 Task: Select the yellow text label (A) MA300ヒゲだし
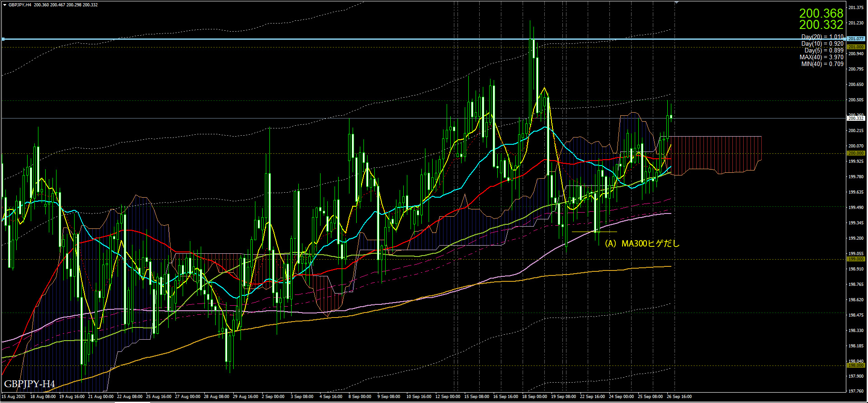coord(642,243)
